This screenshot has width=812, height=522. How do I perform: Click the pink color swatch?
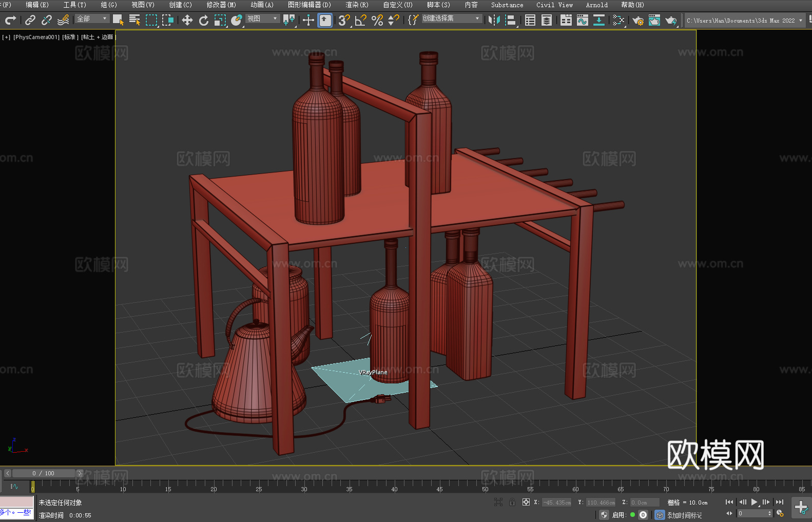pos(17,502)
